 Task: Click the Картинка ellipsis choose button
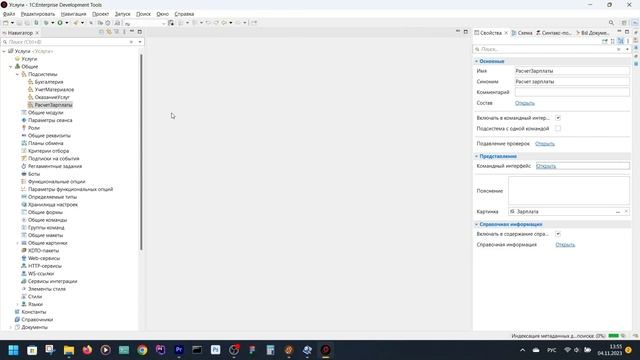click(x=618, y=211)
